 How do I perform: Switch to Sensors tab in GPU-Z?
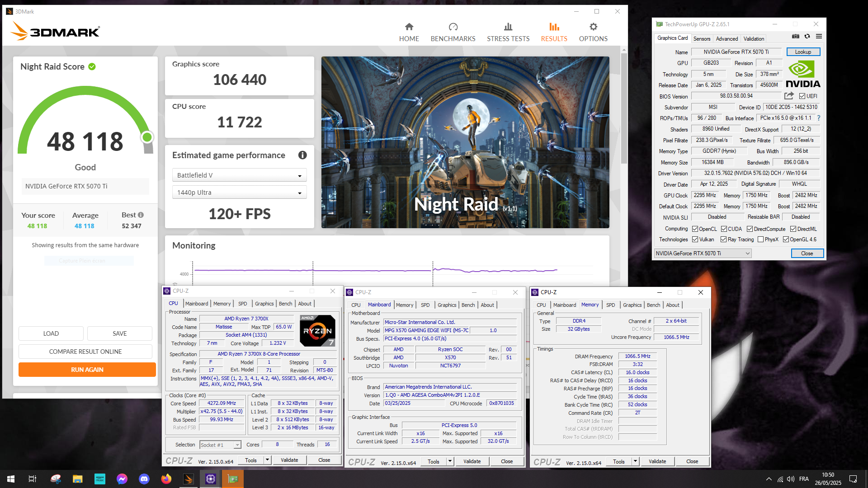coord(702,39)
